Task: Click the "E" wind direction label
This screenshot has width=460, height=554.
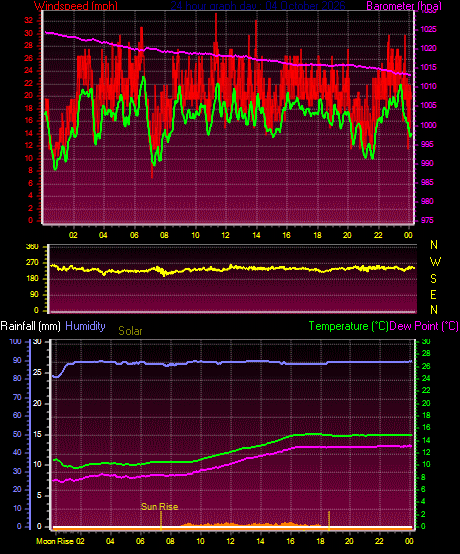Action: point(434,295)
